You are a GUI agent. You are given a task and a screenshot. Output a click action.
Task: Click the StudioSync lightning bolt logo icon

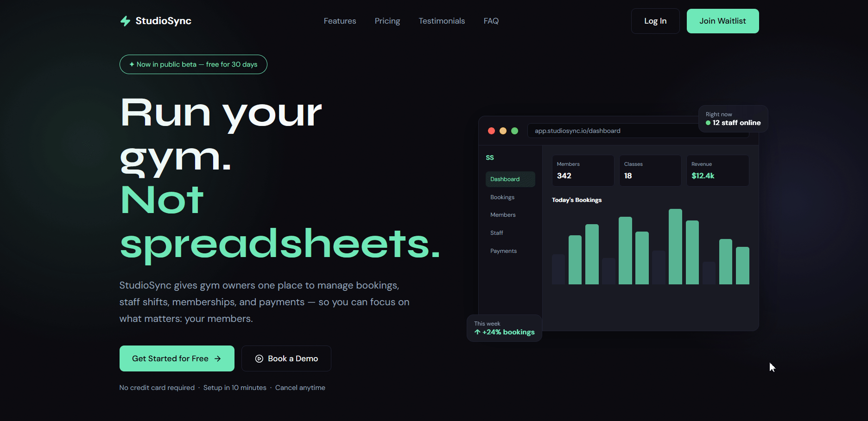(x=125, y=21)
